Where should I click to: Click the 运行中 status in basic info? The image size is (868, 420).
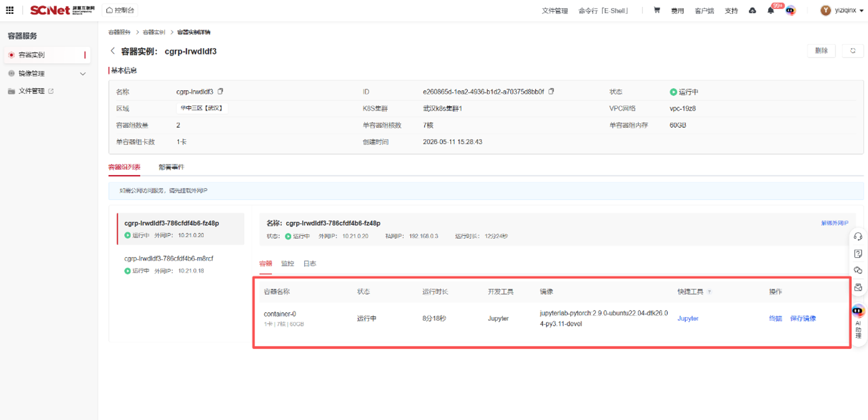point(684,92)
